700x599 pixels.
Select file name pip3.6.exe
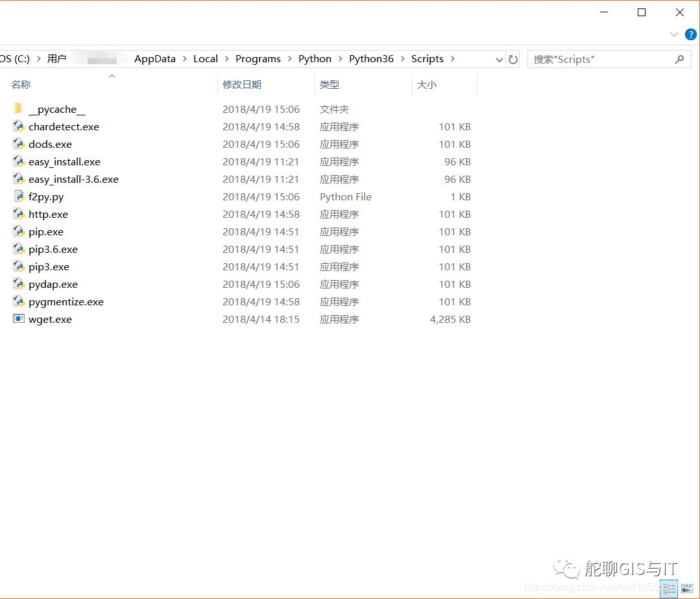[53, 250]
